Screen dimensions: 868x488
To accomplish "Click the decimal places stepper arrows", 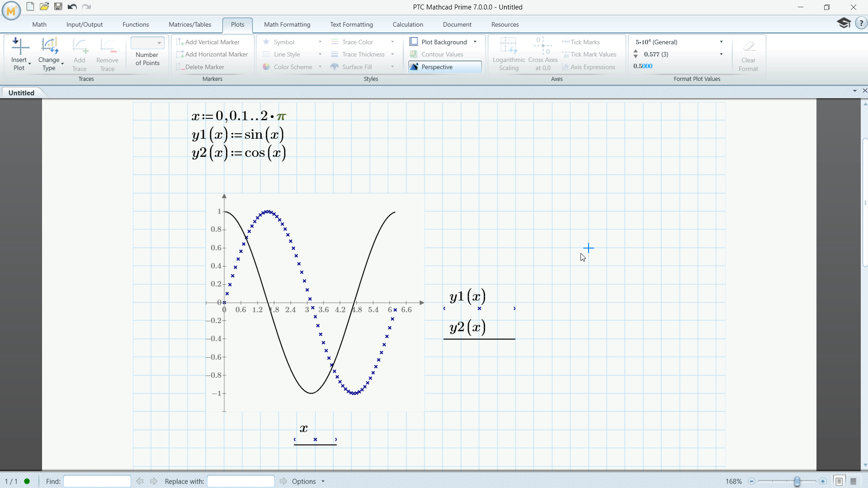I will [636, 54].
